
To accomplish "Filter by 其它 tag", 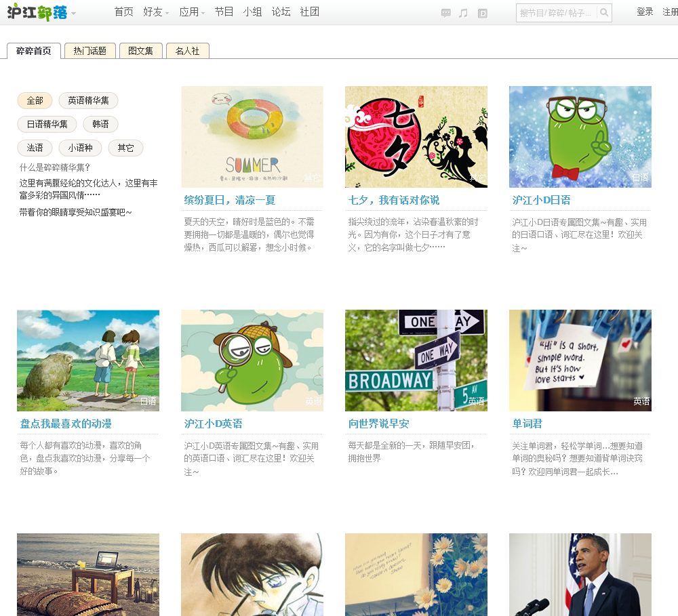I will pos(125,148).
